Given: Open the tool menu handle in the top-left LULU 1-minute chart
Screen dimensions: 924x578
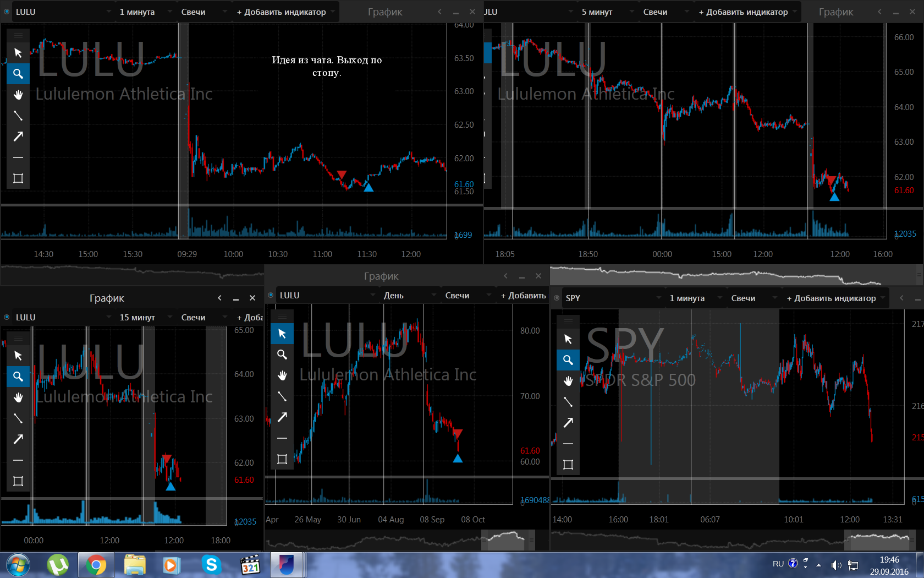Looking at the screenshot, I should tap(18, 35).
